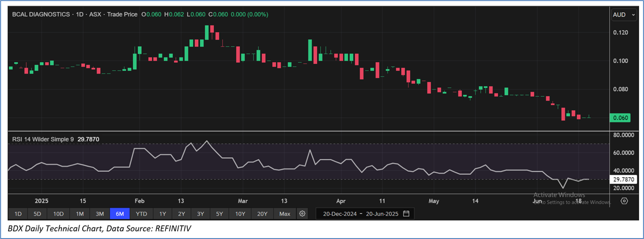Select the 1M range button
Image resolution: width=644 pixels, height=239 pixels.
[x=80, y=214]
